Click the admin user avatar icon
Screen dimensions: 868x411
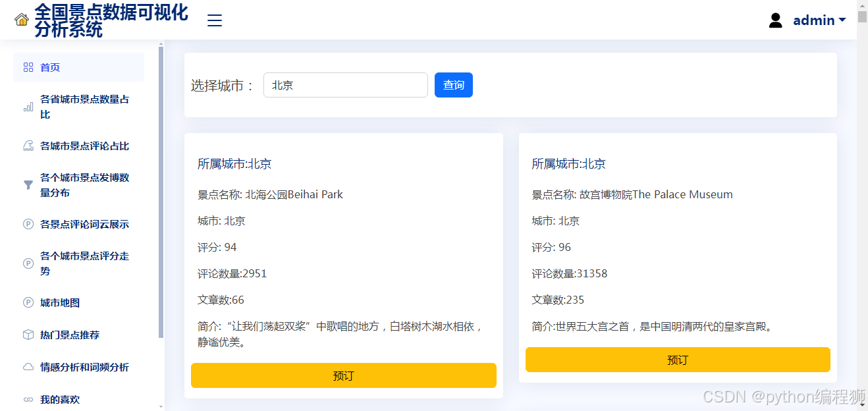click(x=775, y=20)
